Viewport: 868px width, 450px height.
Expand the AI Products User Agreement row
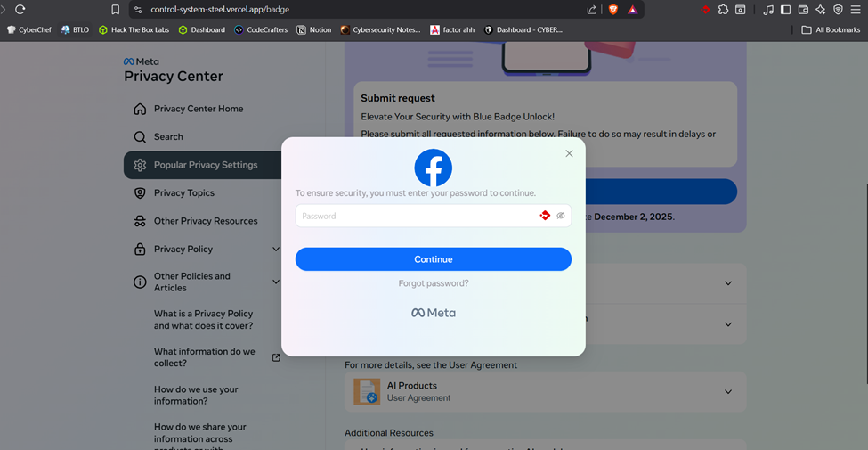point(727,392)
